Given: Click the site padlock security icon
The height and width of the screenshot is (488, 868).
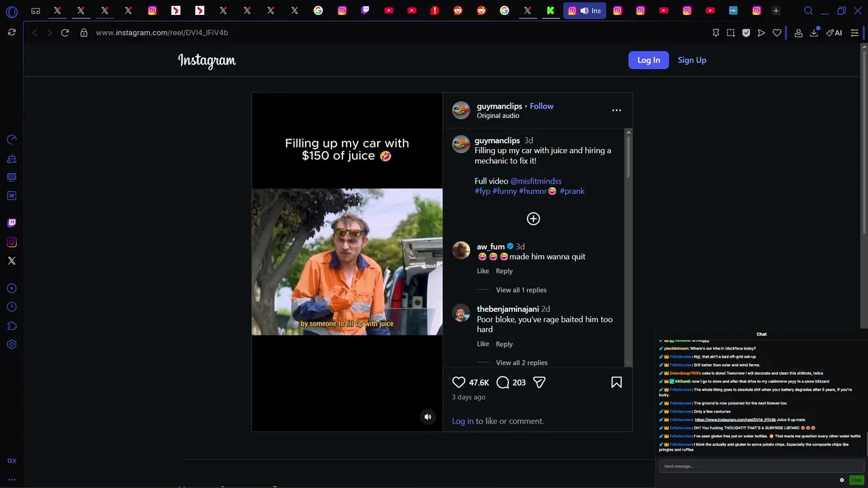Looking at the screenshot, I should [84, 33].
